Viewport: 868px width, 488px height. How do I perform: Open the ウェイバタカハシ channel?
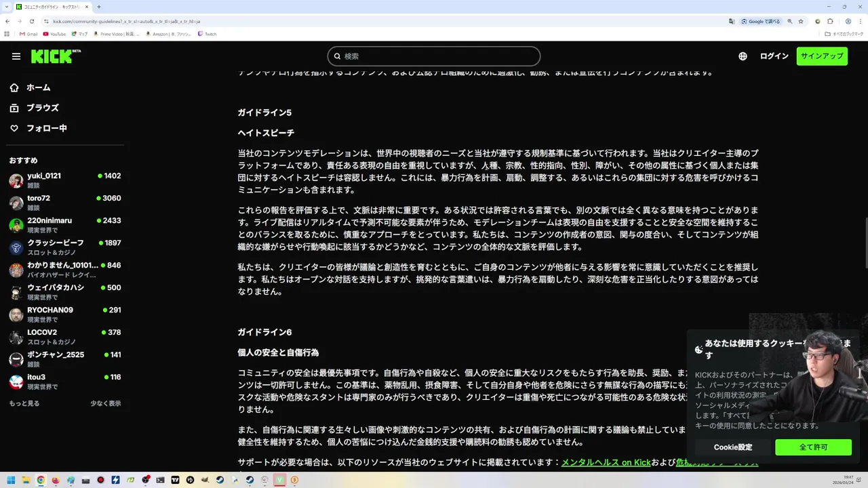[x=65, y=292]
